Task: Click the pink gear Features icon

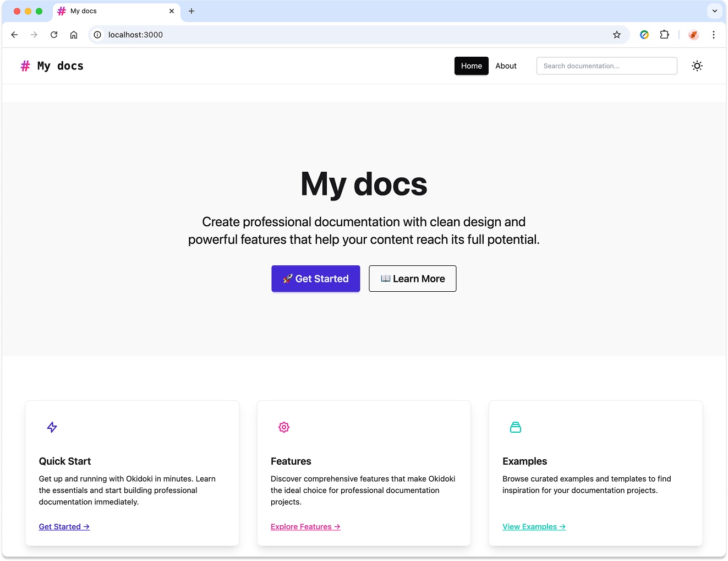Action: (x=284, y=427)
